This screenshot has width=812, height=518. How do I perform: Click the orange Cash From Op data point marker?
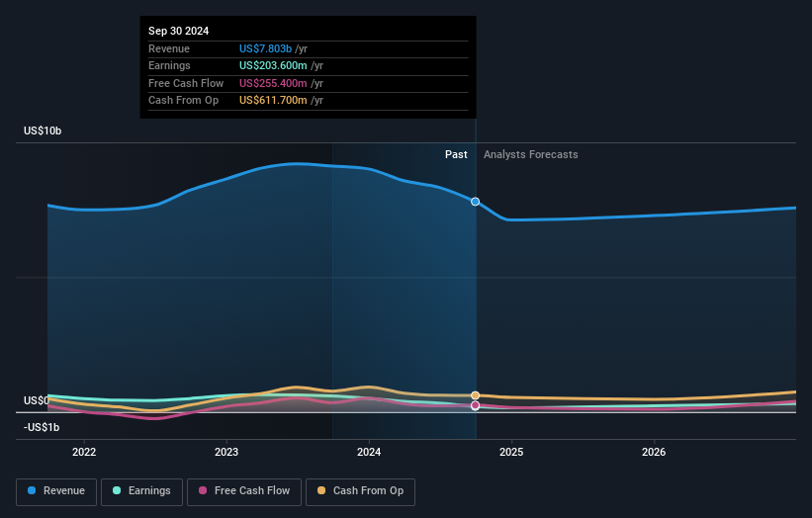[x=475, y=395]
